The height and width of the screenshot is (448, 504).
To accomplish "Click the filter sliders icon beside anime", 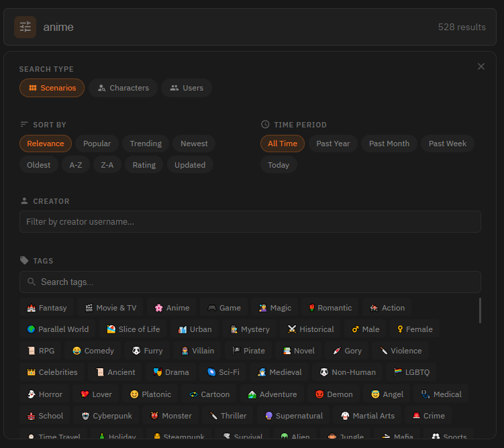I will point(26,27).
